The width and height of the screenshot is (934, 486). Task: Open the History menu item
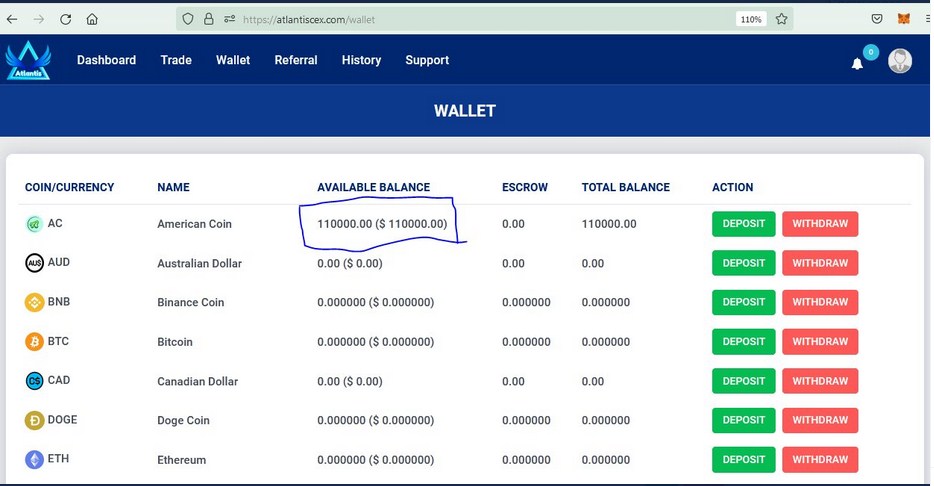point(361,60)
